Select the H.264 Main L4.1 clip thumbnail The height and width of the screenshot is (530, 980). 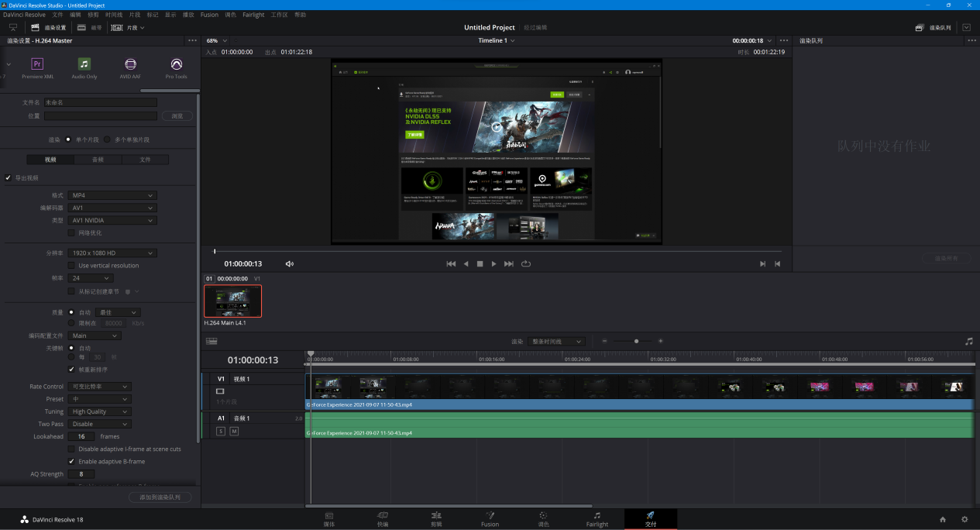(x=232, y=301)
